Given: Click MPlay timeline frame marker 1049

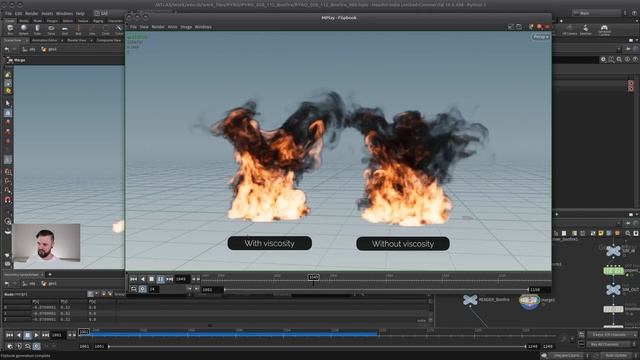Looking at the screenshot, I should pos(313,277).
